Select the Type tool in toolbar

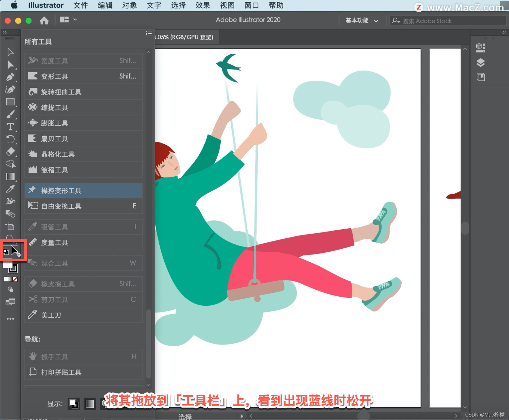(x=10, y=127)
